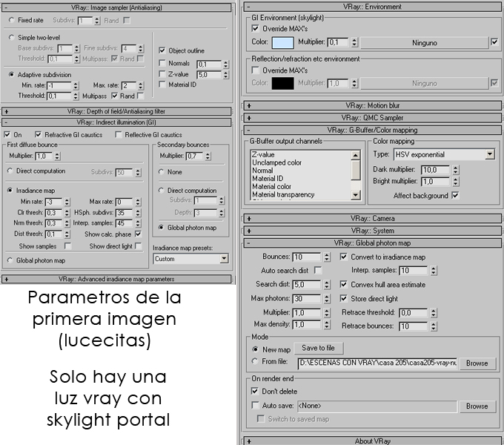The height and width of the screenshot is (445, 504).
Task: Enable Normals checkbox
Action: (162, 63)
